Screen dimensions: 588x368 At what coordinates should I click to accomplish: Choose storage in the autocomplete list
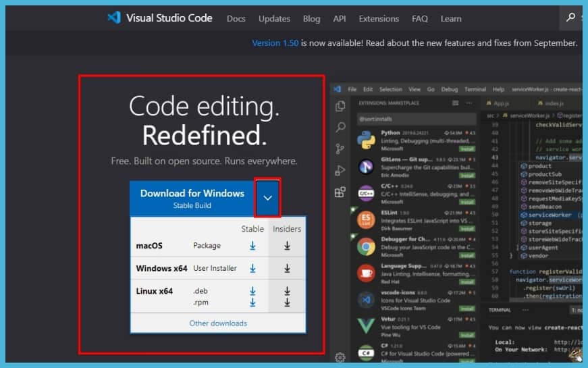[540, 224]
